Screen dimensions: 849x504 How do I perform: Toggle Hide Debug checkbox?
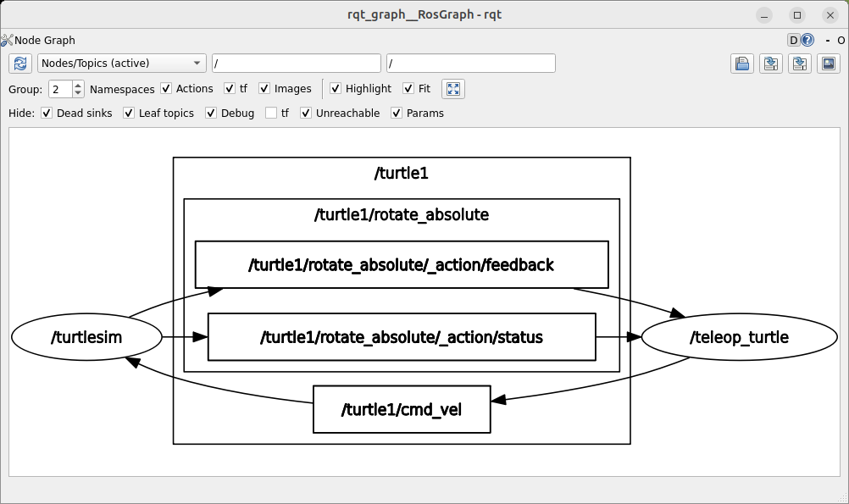tap(211, 113)
